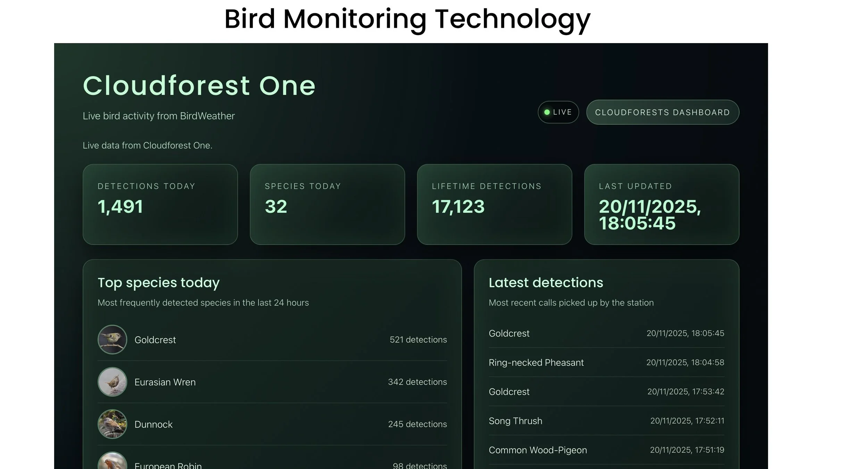Click Eurasian Wren species name

coord(165,382)
